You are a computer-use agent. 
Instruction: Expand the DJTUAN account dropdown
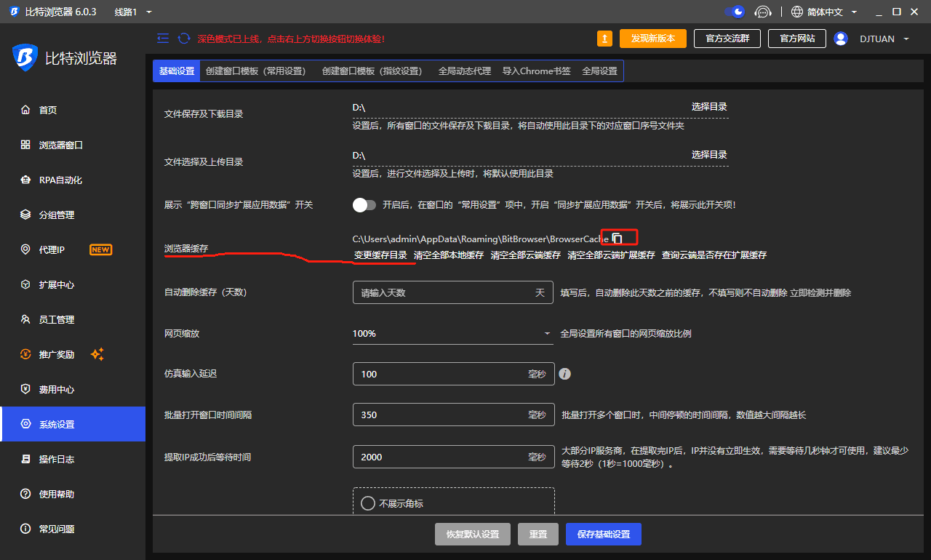tap(884, 39)
